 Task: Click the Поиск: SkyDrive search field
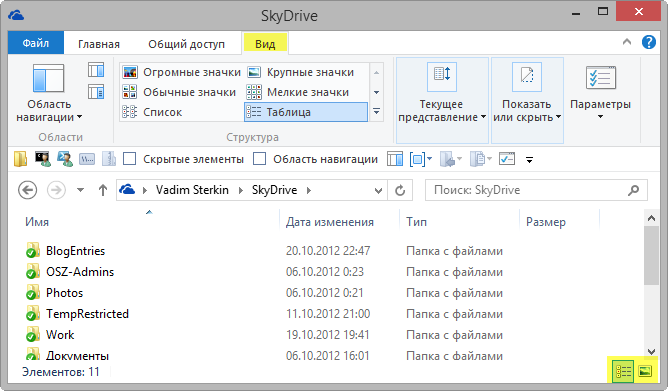point(528,190)
